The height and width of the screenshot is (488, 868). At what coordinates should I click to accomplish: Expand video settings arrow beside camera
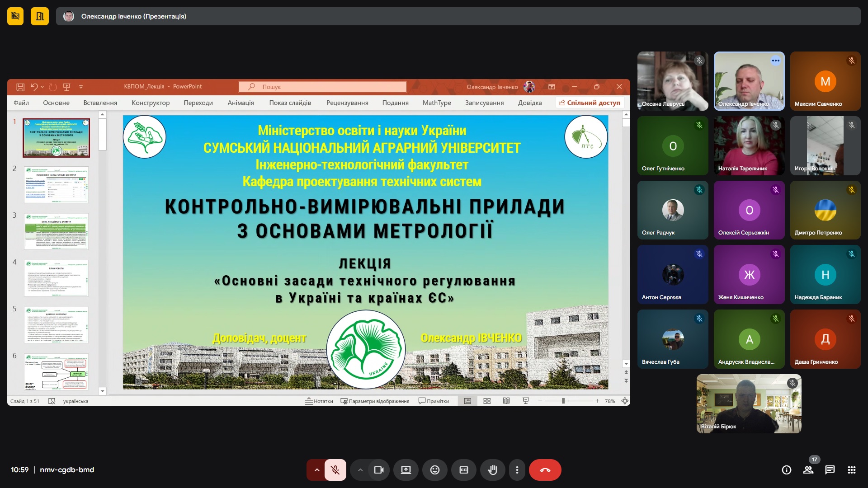(360, 470)
